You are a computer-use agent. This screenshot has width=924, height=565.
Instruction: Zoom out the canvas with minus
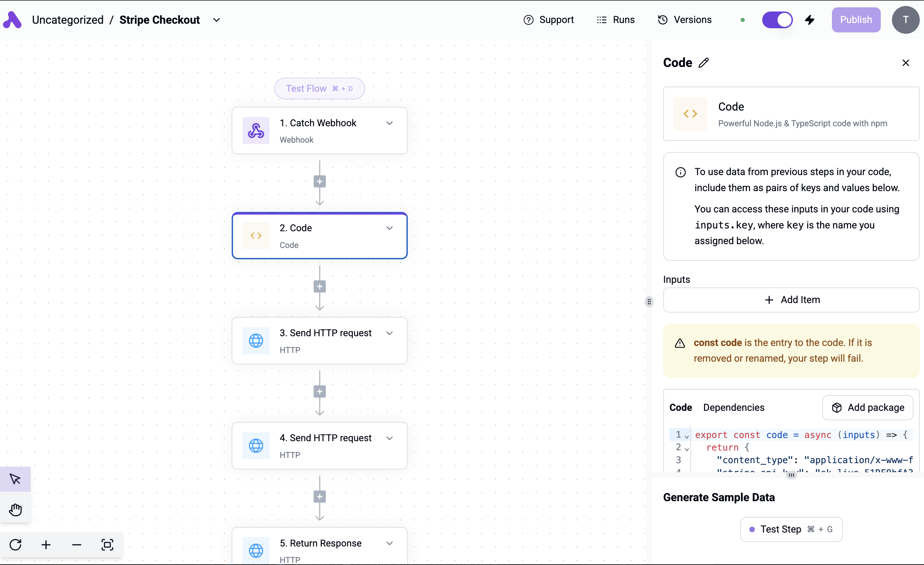tap(76, 545)
